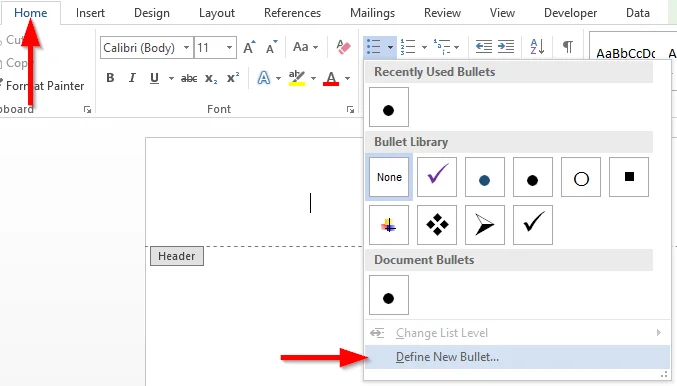Sort text with the A-Z icon
Image resolution: width=677 pixels, height=386 pixels.
coord(537,46)
